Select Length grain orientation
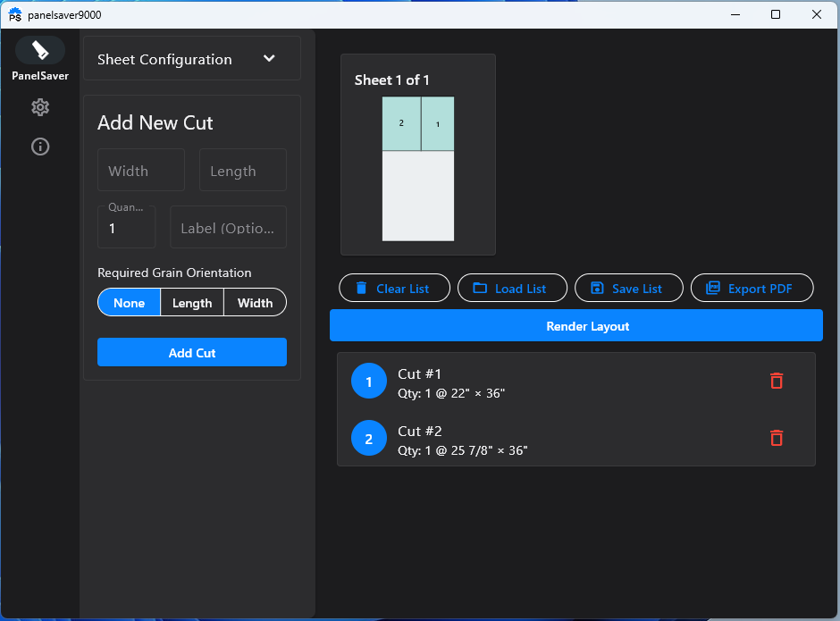 point(192,303)
